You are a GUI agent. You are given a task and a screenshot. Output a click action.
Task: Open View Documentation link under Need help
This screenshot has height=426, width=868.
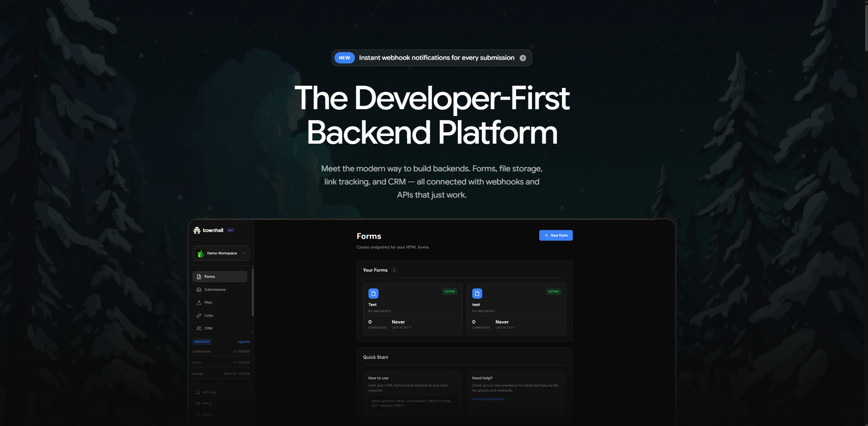[x=489, y=399]
